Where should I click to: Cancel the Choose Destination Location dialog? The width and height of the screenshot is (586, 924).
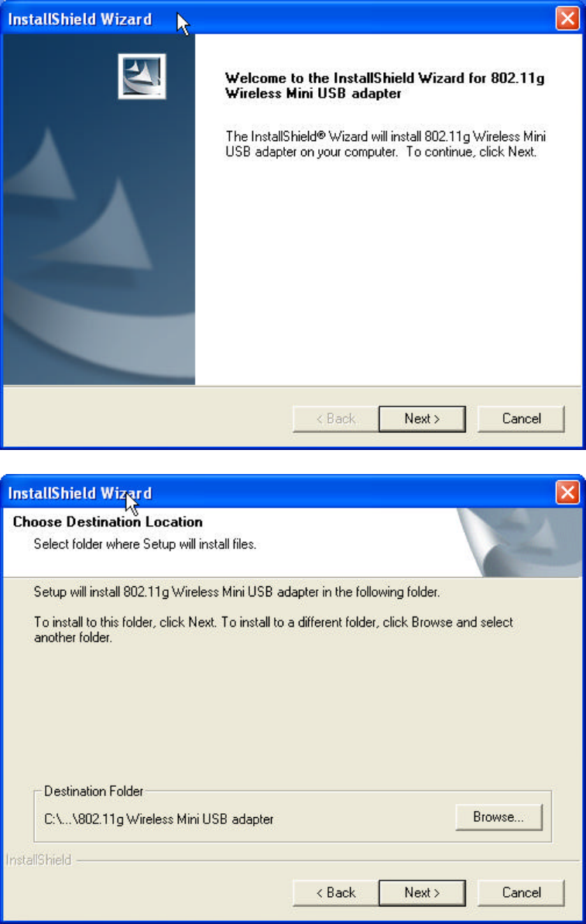pos(521,892)
